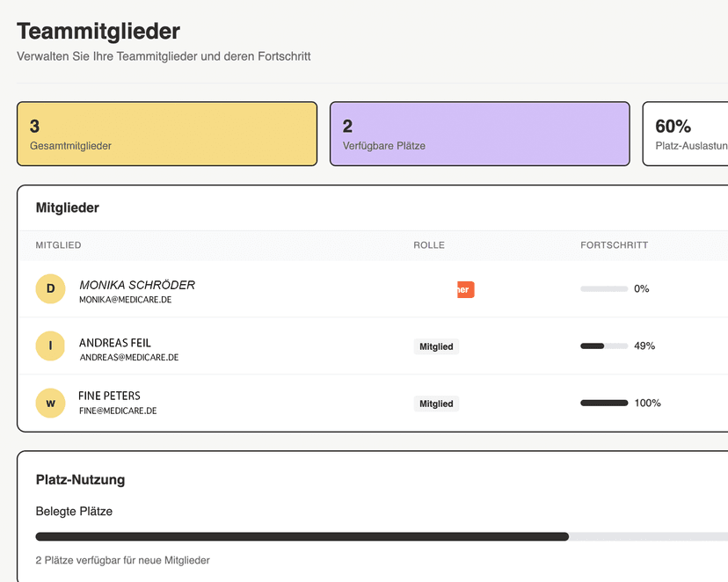This screenshot has height=582, width=728.
Task: Sort by the FORTSCHRITT column header
Action: coord(615,245)
